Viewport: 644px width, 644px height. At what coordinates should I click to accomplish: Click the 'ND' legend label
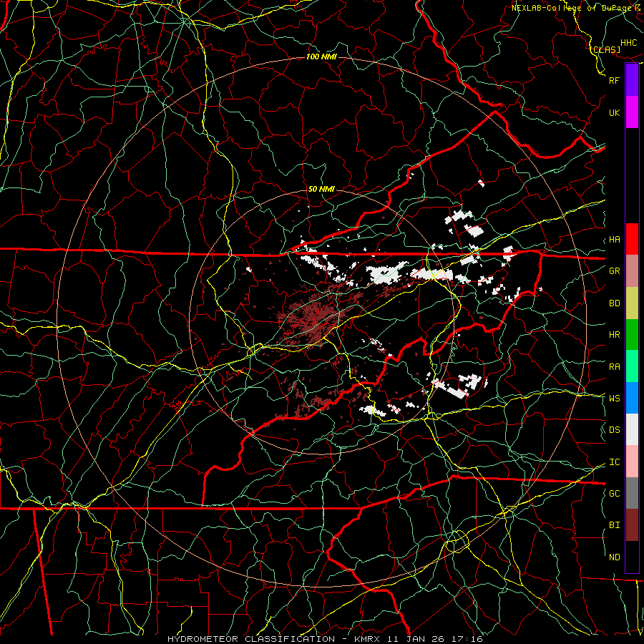(614, 557)
